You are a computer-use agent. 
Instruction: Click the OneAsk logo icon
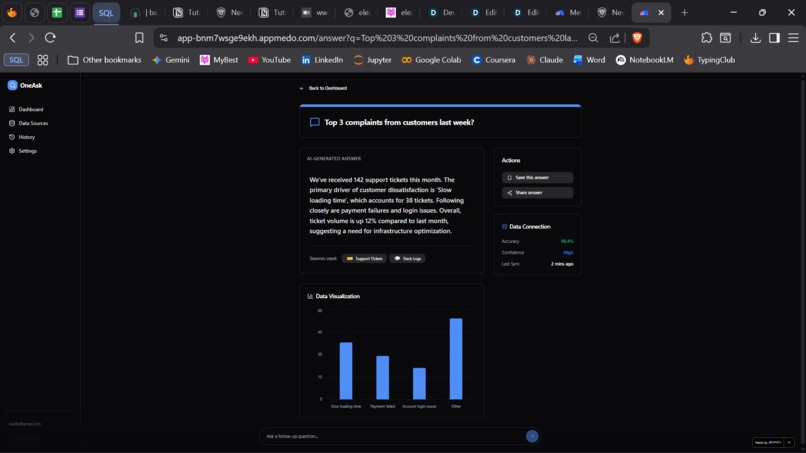(x=12, y=85)
